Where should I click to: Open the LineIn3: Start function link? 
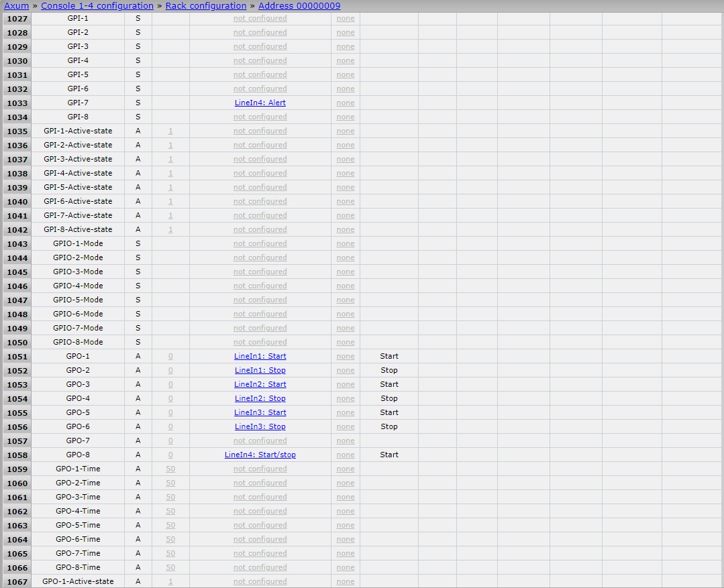[260, 413]
